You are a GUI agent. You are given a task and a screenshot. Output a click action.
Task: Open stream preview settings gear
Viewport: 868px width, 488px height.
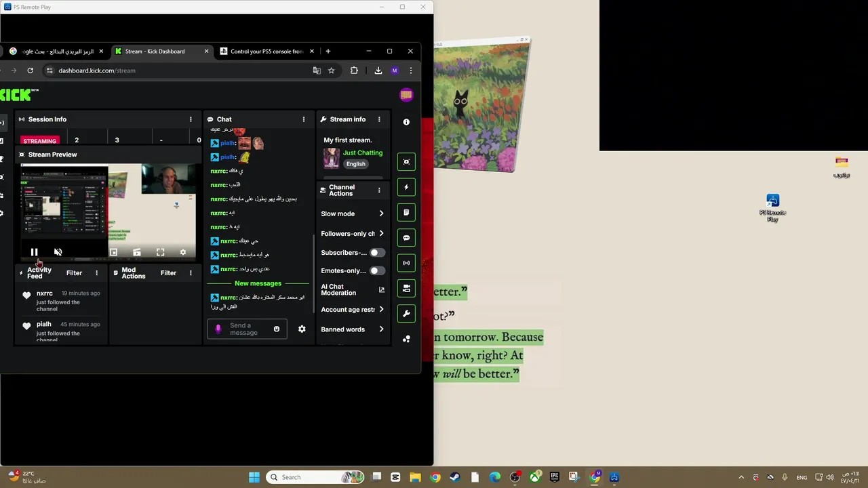[182, 252]
